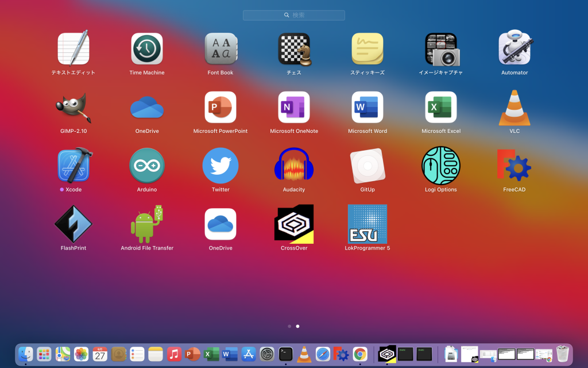Click the Launchpad search field
588x368 pixels.
pos(294,15)
